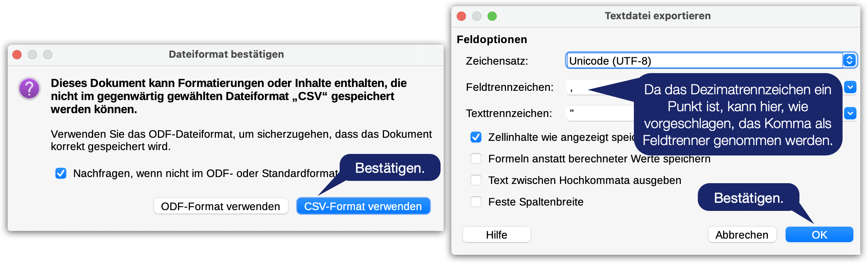The height and width of the screenshot is (264, 868).
Task: Click the Unicode (UTF-8) character set field
Action: point(704,61)
